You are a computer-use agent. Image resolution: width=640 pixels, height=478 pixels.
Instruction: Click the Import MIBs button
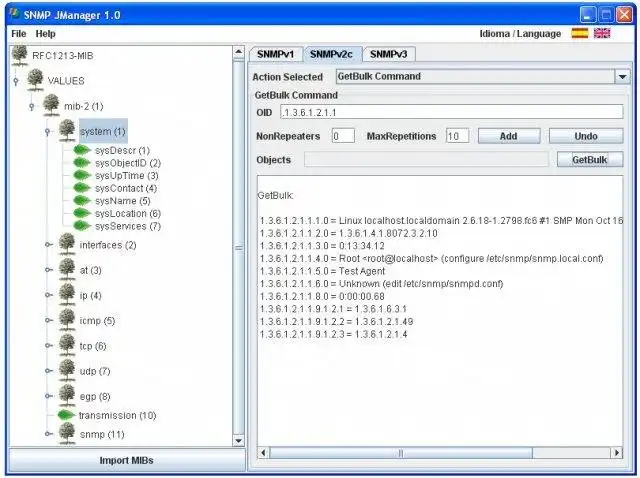(127, 460)
